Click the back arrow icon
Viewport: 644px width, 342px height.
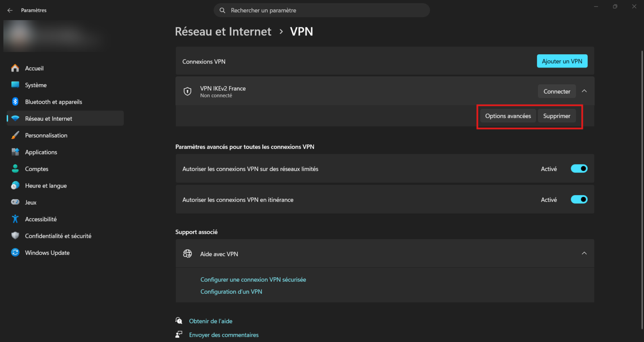10,10
